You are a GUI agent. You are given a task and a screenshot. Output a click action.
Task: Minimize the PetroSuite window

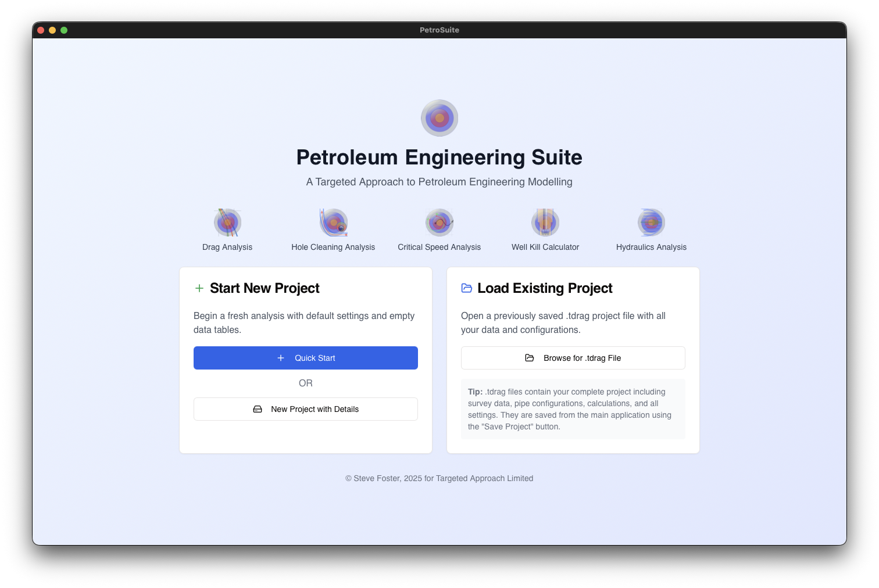tap(52, 30)
